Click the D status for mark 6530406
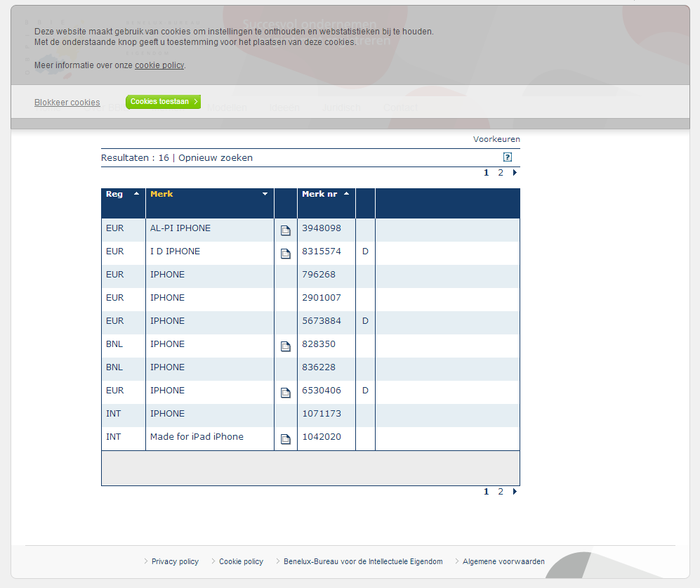Viewport: 700px width, 588px height. 365,391
